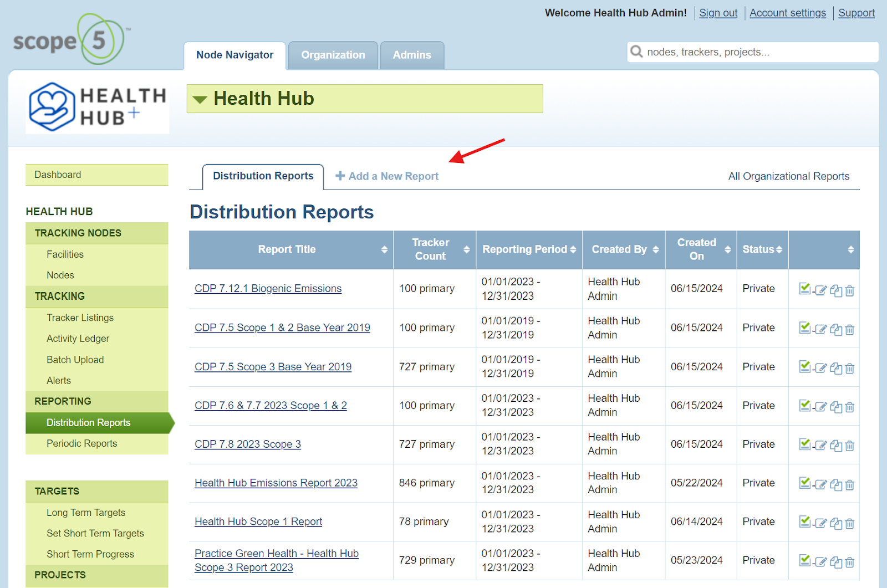887x588 pixels.
Task: Edit the CDP 7.12.1 Biogenic Emissions report
Action: [x=820, y=290]
